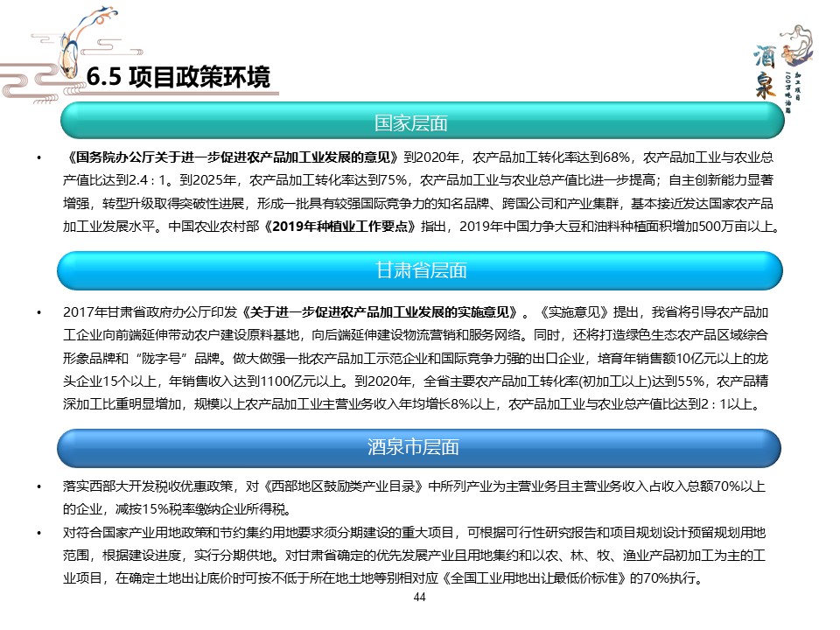
Task: Click the flying apsara figure beside the title
Action: pyautogui.click(x=88, y=40)
